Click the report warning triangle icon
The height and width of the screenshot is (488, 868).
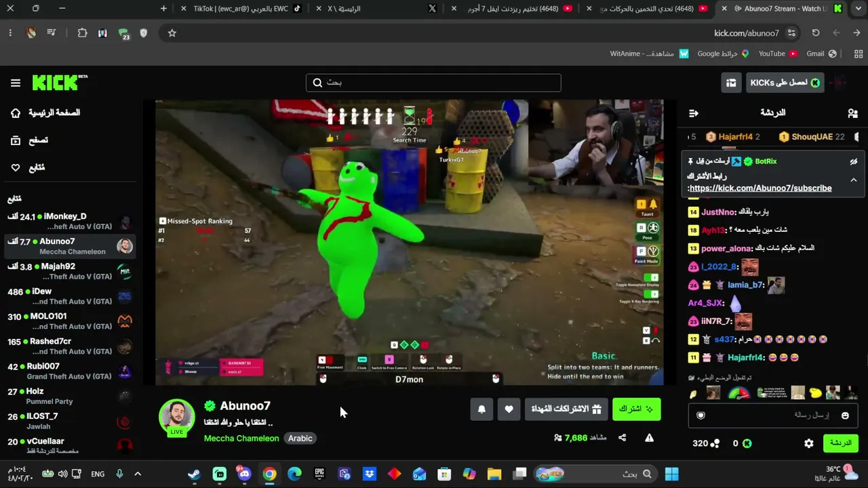click(649, 438)
